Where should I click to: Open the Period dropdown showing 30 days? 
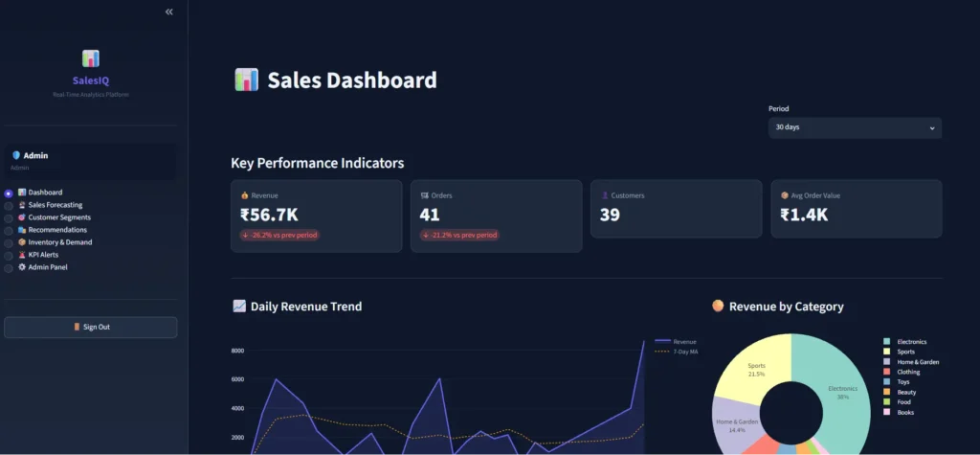point(855,127)
